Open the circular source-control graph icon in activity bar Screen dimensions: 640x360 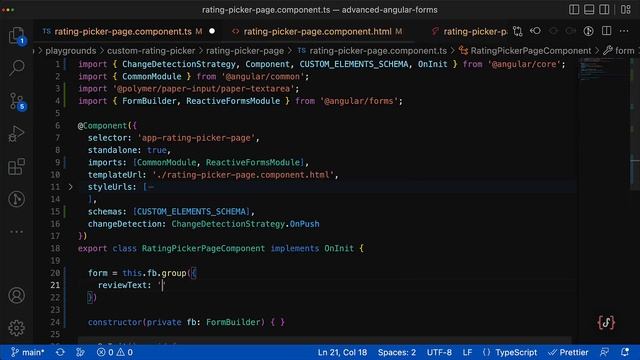point(16,199)
